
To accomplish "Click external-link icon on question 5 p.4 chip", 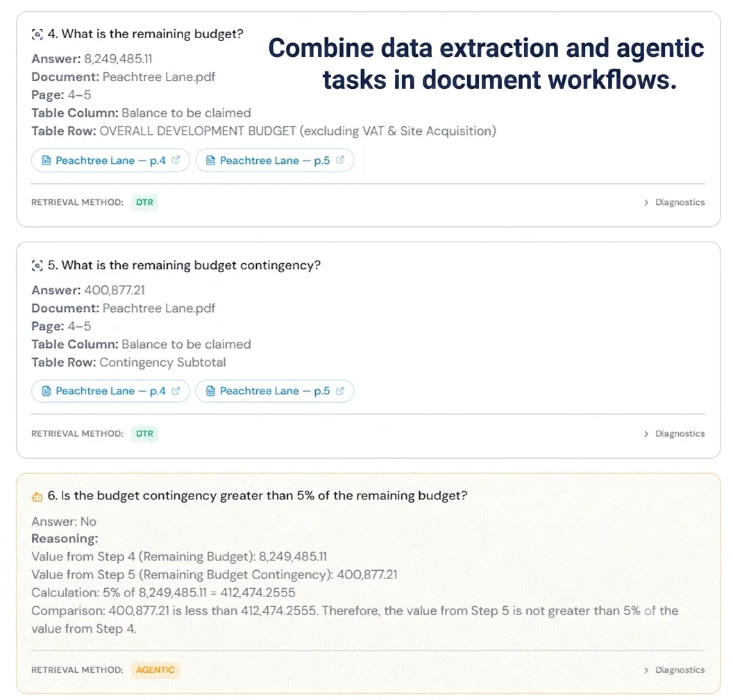I will coord(176,391).
